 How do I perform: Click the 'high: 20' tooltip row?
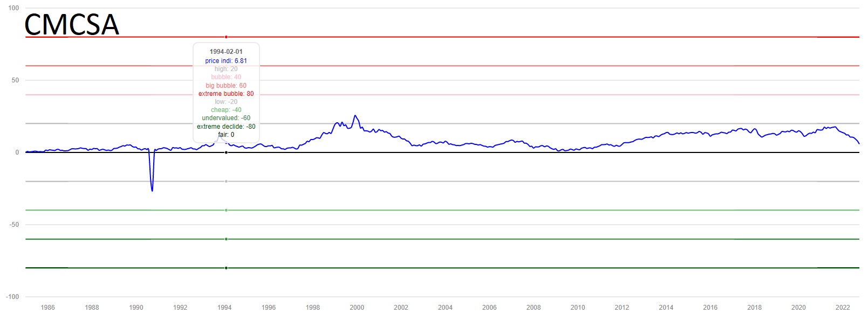pos(226,69)
